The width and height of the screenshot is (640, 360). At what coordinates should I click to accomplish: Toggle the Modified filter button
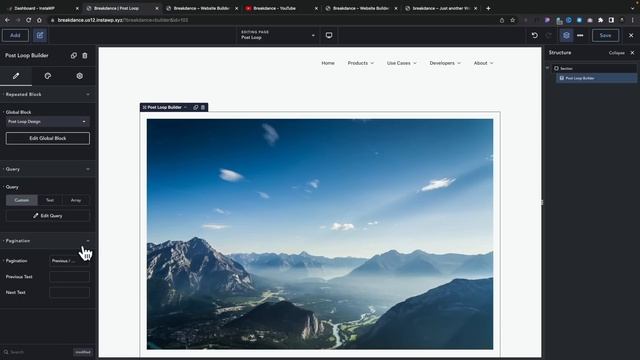[83, 352]
